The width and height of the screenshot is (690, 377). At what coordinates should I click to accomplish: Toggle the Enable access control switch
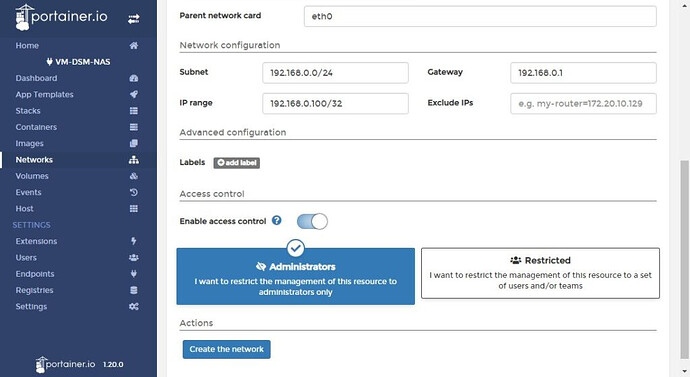click(312, 221)
